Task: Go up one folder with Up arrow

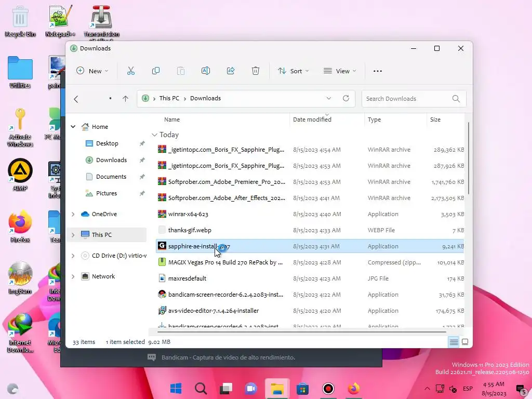Action: click(126, 99)
